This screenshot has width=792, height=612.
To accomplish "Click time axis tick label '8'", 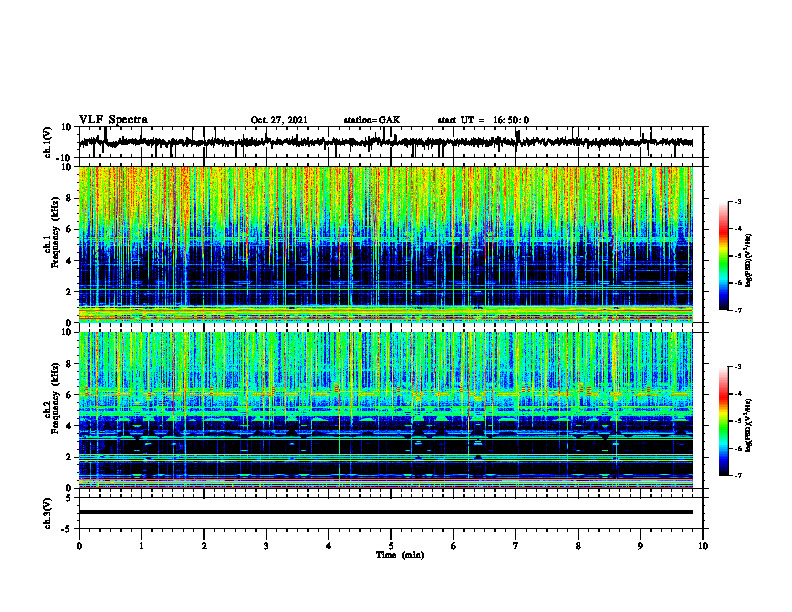I will (578, 546).
